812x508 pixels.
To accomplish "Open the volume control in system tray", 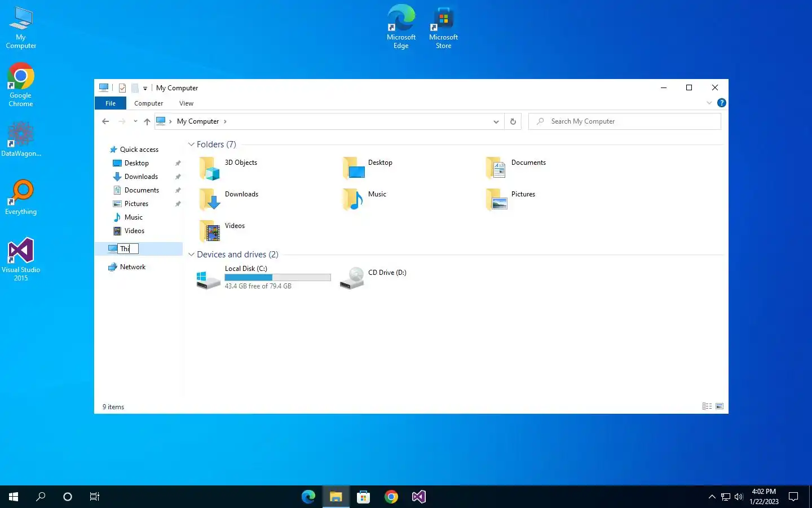I will tap(739, 497).
